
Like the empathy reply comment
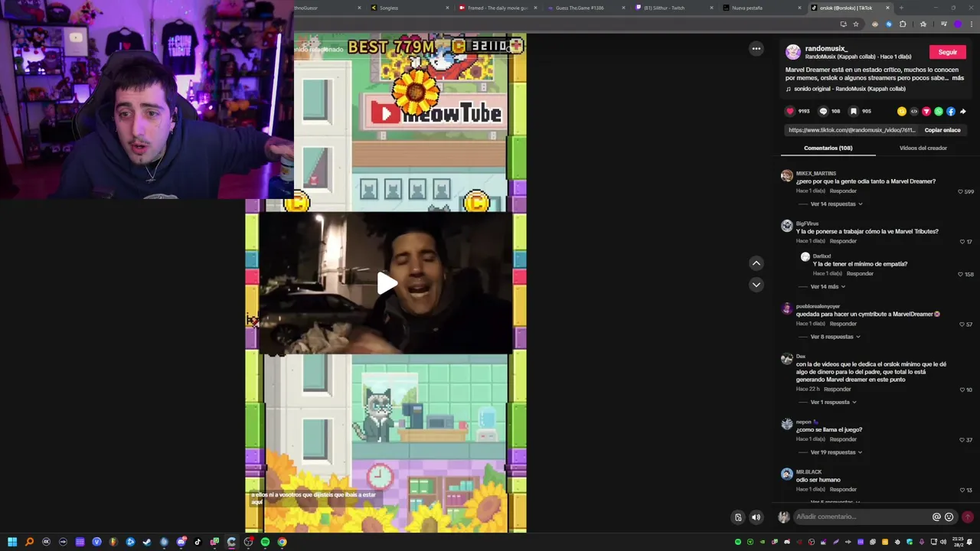coord(960,274)
